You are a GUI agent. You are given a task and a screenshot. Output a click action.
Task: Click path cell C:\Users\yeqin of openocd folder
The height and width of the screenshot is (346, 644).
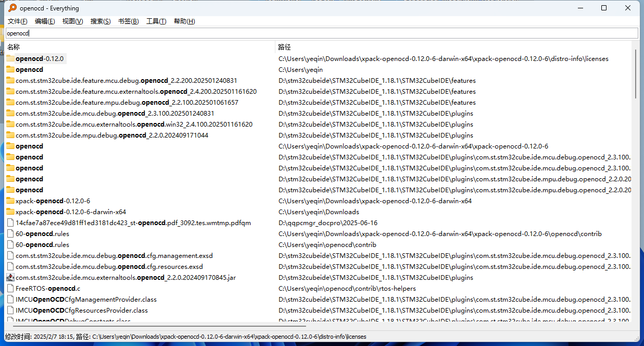pos(301,69)
